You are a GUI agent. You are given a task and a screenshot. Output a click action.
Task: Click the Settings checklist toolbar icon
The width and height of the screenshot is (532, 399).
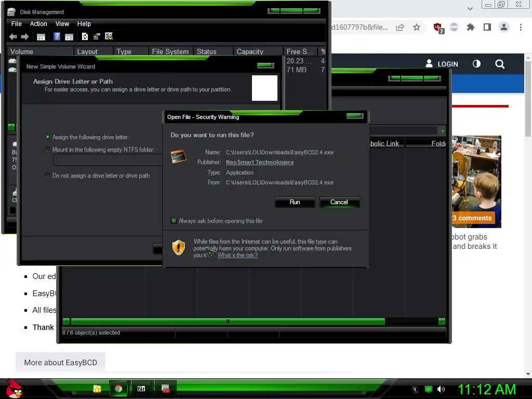coord(109,36)
